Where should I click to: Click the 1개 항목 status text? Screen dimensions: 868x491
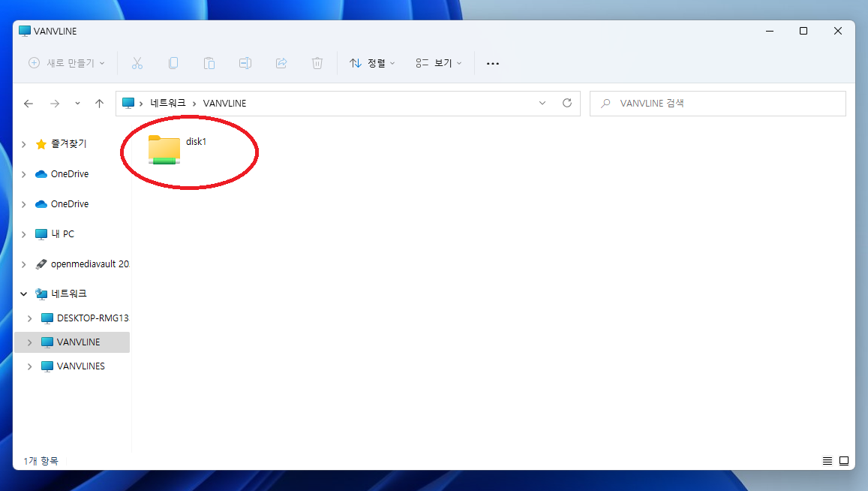point(41,461)
